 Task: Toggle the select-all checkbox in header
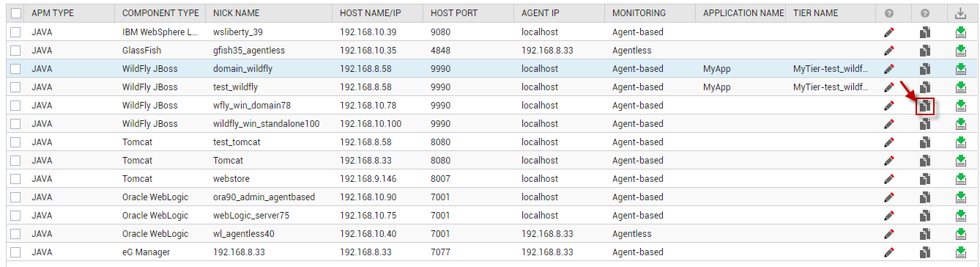(x=16, y=13)
